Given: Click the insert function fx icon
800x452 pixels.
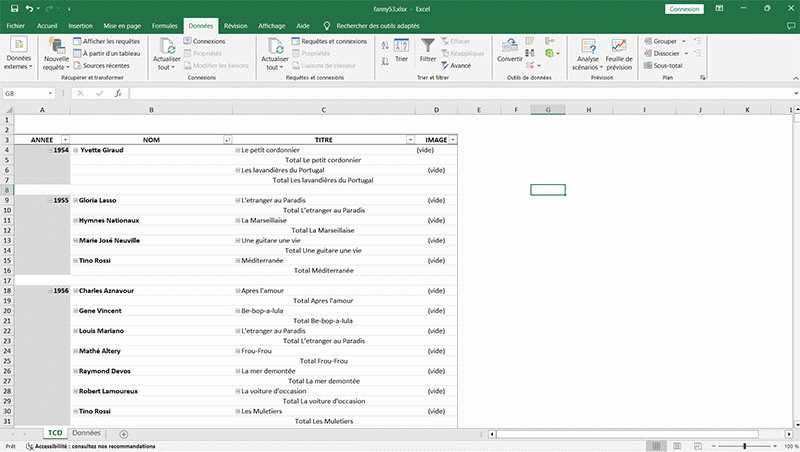Looking at the screenshot, I should click(117, 93).
